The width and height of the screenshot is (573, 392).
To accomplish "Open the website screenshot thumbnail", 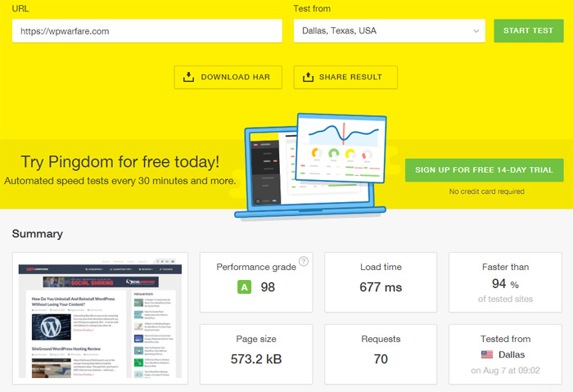I will coord(100,318).
